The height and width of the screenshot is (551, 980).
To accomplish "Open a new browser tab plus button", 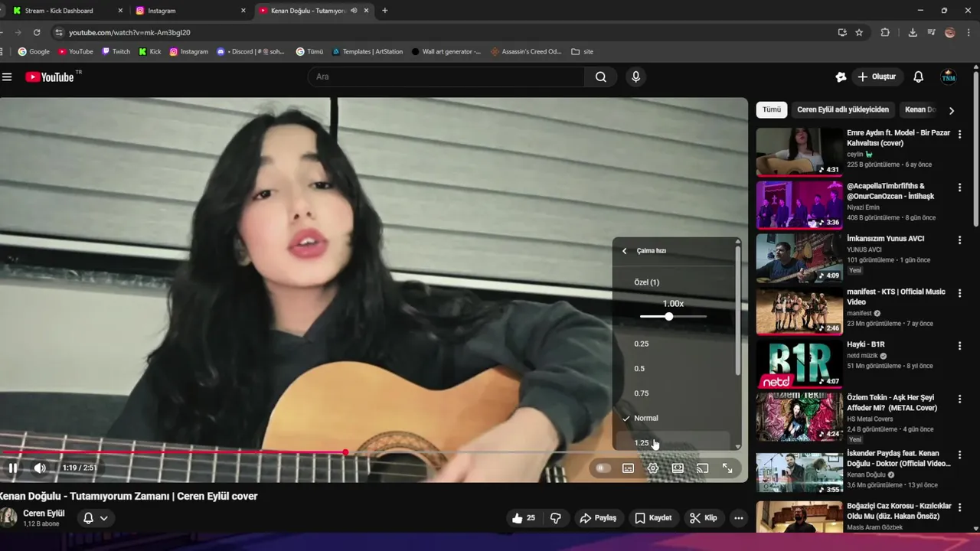I will pyautogui.click(x=384, y=11).
